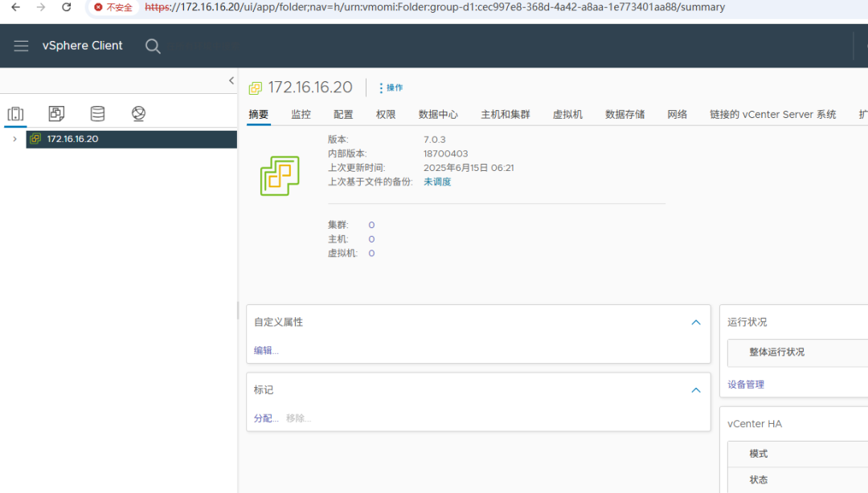Viewport: 868px width, 493px height.
Task: Switch to the 权限 tab
Action: 386,115
